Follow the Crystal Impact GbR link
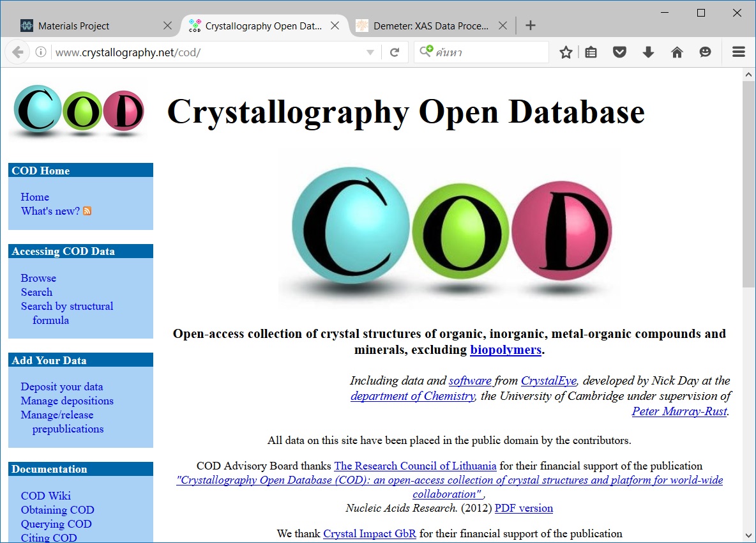 pos(369,533)
